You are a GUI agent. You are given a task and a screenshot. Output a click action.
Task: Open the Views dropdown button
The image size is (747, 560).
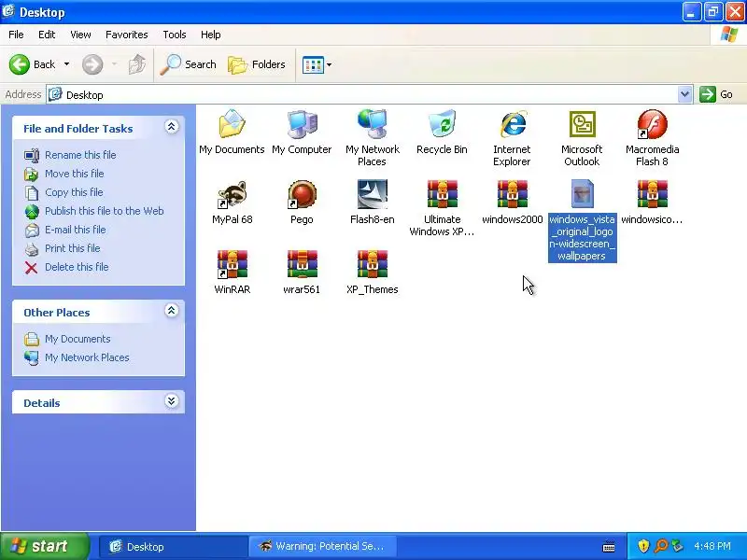tap(317, 64)
